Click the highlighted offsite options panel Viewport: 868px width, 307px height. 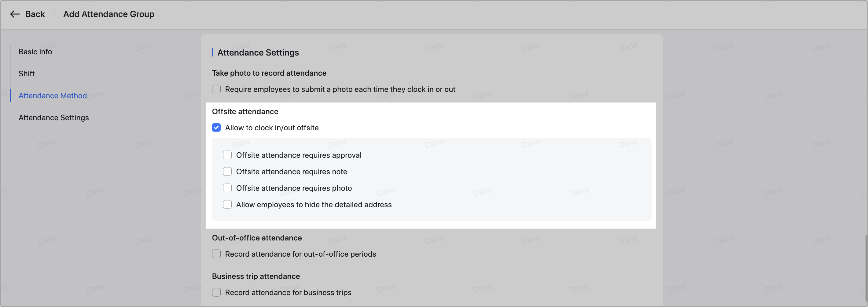[x=431, y=179]
